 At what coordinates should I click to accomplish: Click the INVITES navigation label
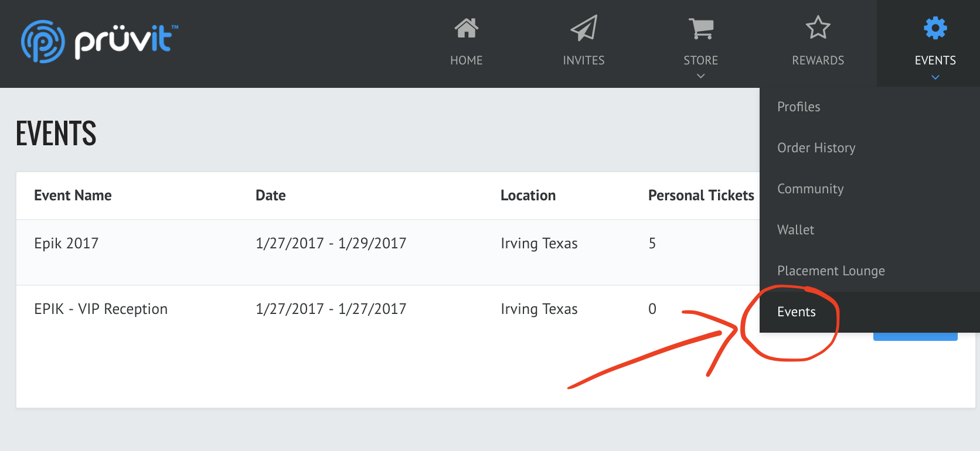coord(583,60)
